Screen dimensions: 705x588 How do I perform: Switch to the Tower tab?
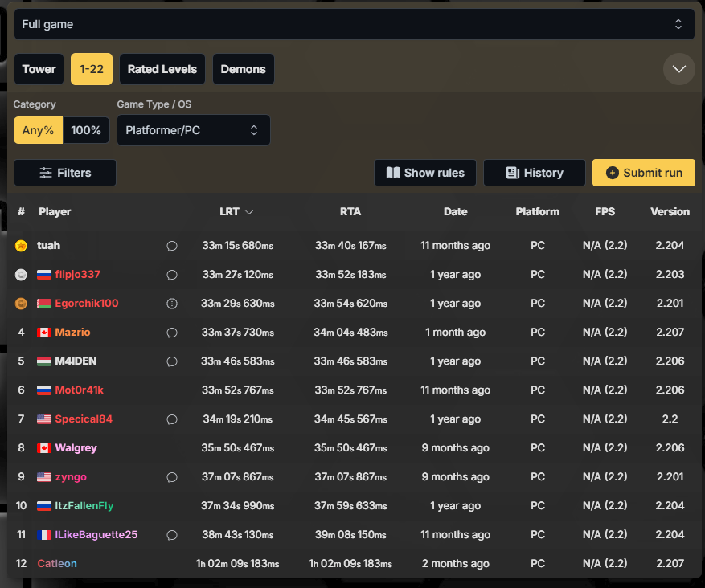(x=39, y=69)
